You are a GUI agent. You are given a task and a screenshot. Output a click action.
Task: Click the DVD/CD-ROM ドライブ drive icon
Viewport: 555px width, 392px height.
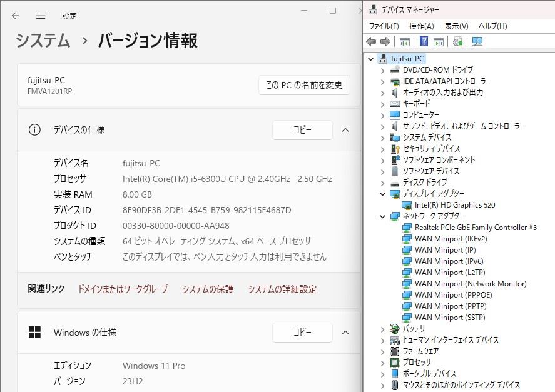[395, 69]
